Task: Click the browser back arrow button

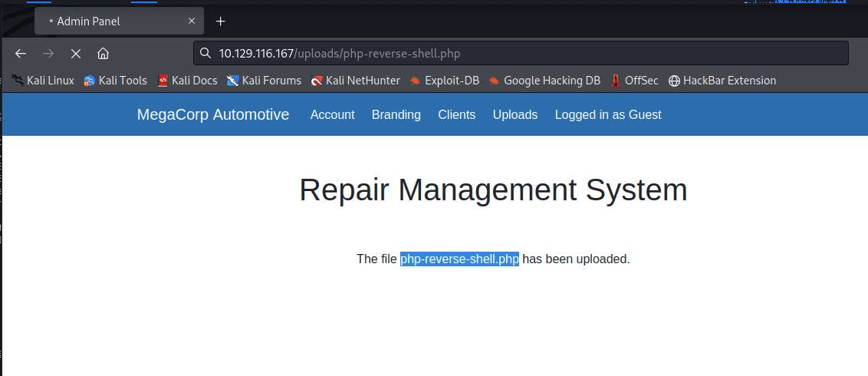Action: (x=21, y=54)
